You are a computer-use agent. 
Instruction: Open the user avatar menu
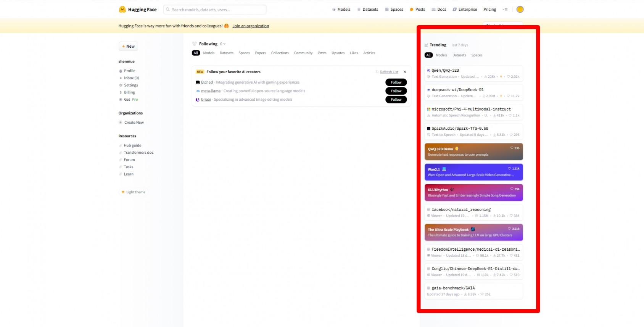(x=520, y=10)
